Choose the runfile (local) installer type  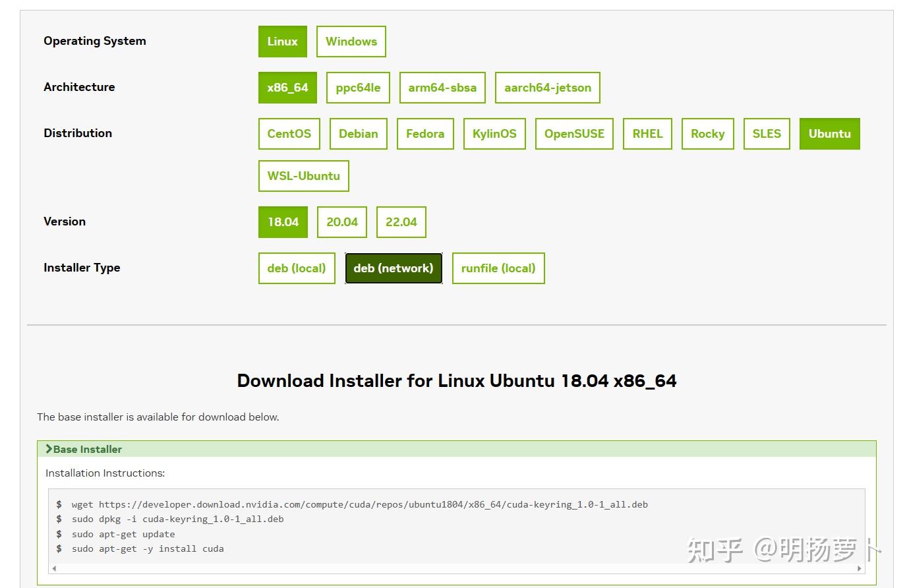[498, 268]
